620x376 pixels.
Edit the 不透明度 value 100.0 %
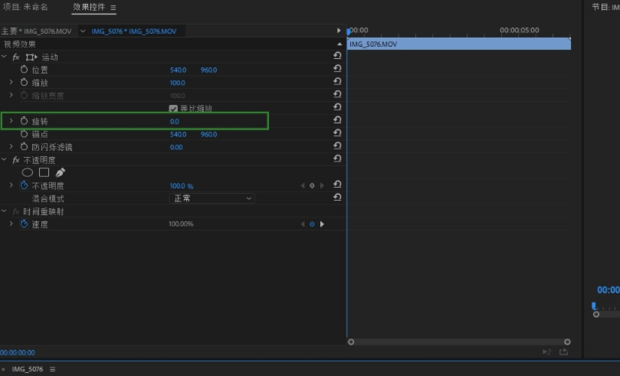[181, 186]
